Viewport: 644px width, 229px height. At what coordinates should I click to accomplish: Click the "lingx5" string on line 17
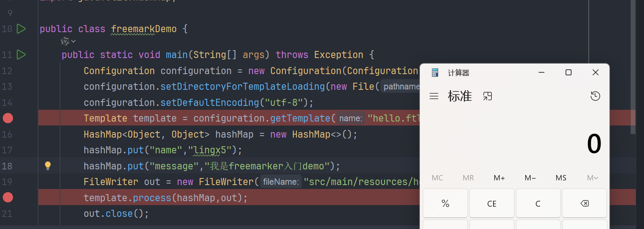[210, 150]
